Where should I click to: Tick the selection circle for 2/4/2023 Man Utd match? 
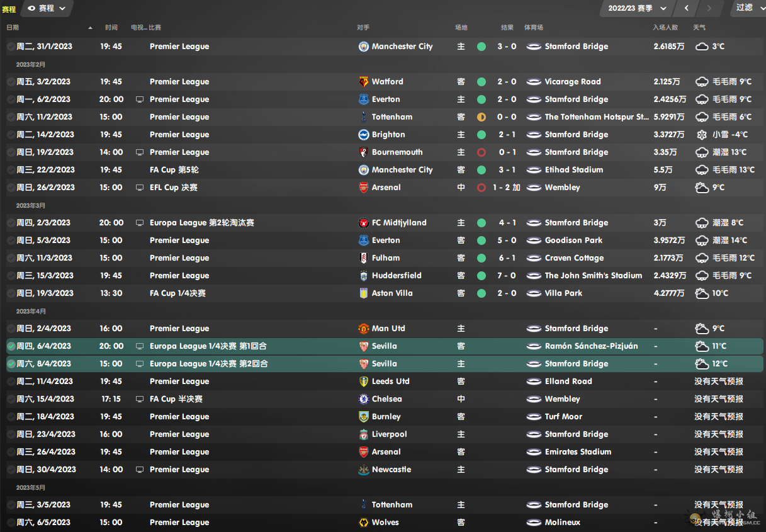(11, 329)
